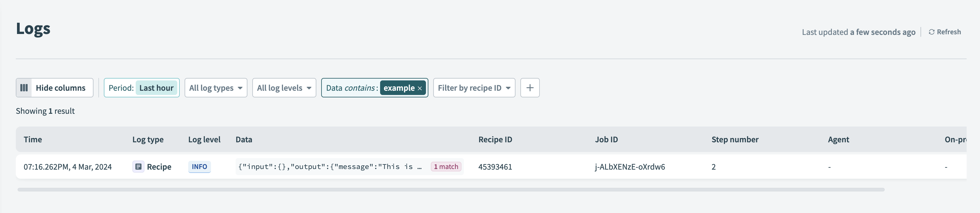Click the Recipe log type icon
This screenshot has width=980, height=213.
(138, 167)
